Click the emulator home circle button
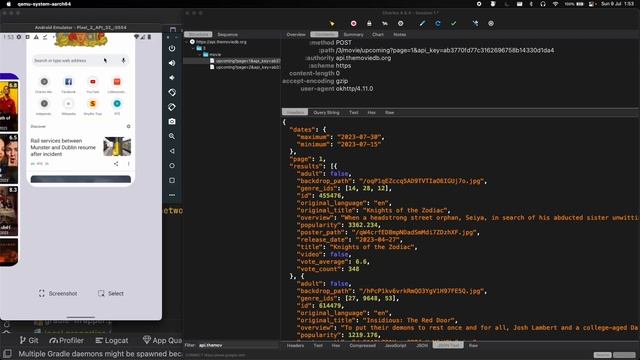The image size is (640, 360). (x=172, y=166)
